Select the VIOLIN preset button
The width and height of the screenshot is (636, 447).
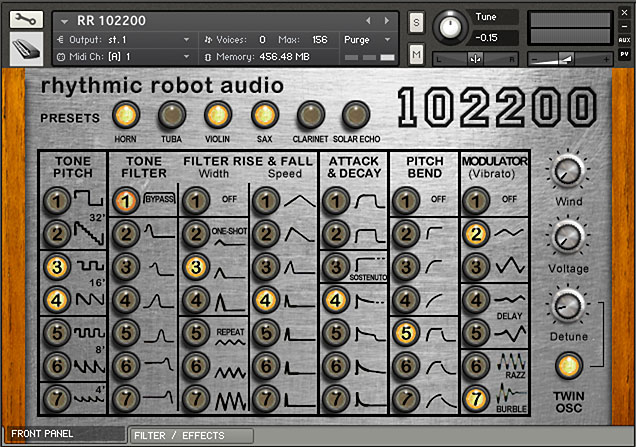point(217,115)
